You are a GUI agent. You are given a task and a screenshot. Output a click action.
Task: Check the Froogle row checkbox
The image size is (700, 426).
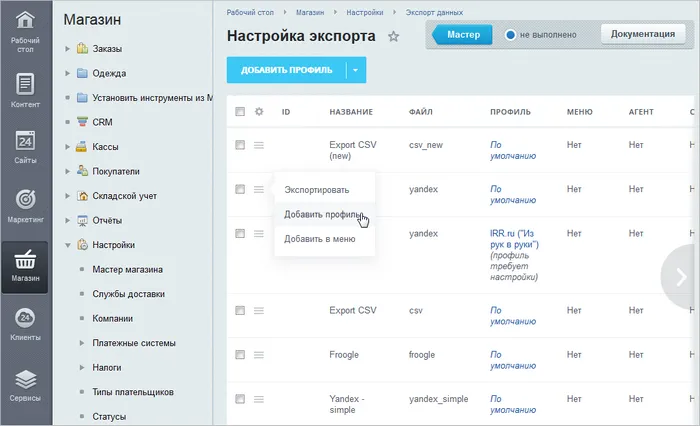point(240,355)
